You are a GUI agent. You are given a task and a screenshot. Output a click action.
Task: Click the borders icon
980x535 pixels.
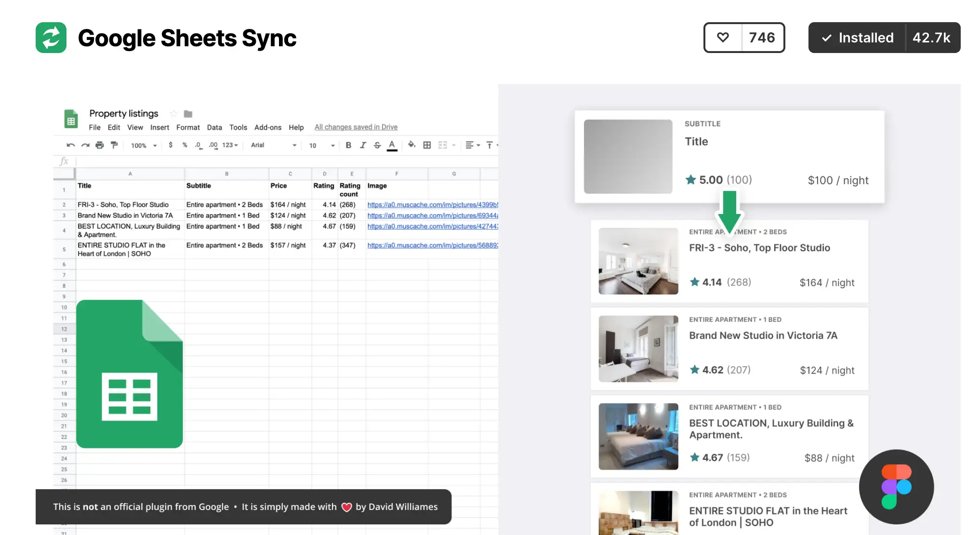point(427,145)
